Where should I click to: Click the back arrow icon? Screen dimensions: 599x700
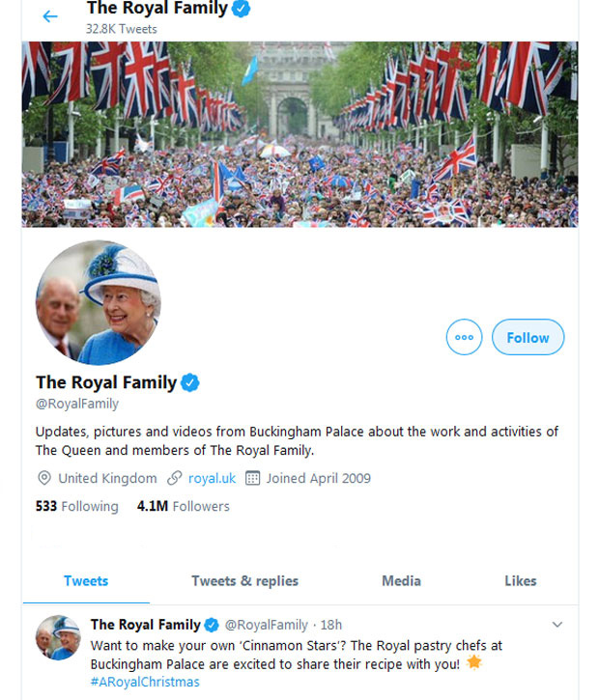pyautogui.click(x=50, y=16)
